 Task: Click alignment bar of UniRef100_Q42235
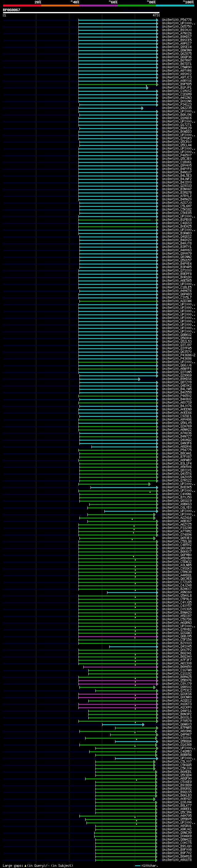pos(111,108)
